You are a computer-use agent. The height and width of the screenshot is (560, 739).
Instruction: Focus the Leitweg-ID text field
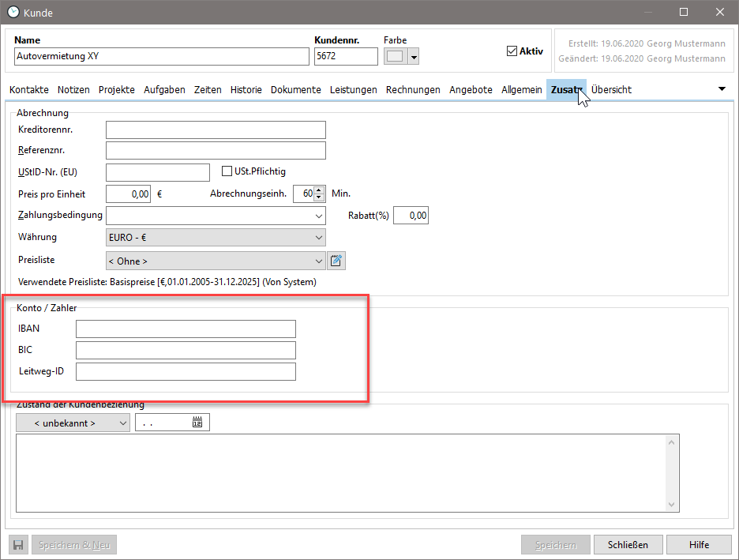[186, 372]
